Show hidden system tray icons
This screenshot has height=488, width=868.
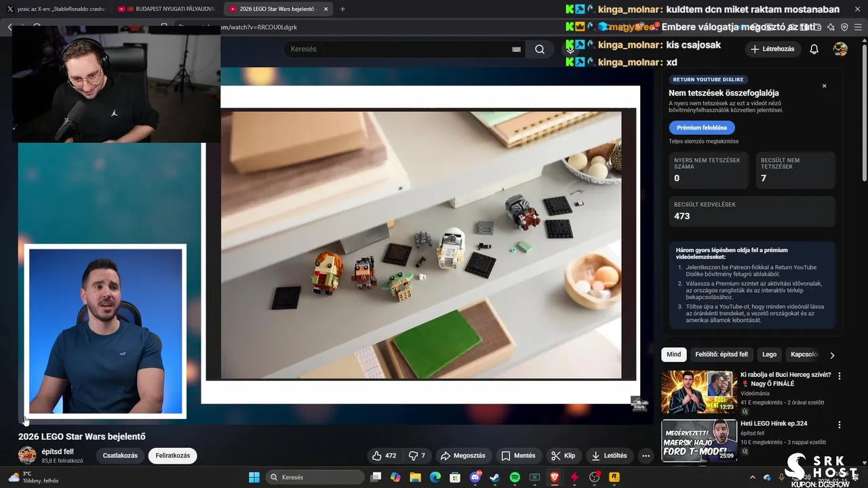click(x=752, y=478)
